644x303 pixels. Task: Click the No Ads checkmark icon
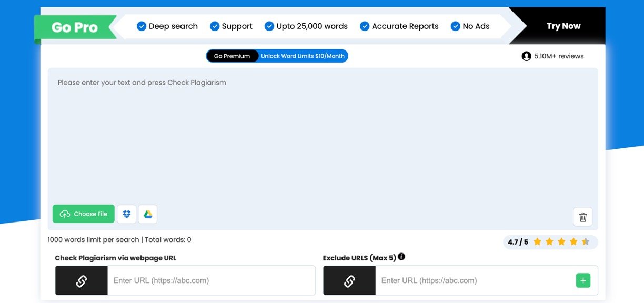[x=456, y=26]
